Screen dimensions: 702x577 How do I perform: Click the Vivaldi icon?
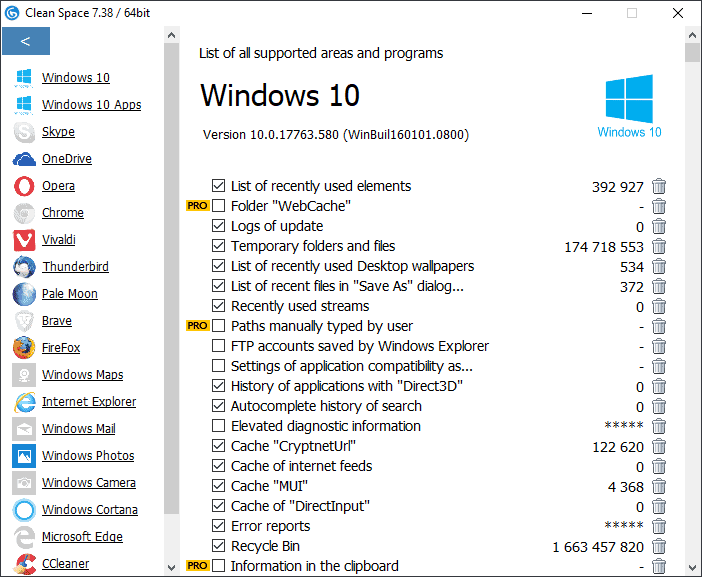(24, 240)
